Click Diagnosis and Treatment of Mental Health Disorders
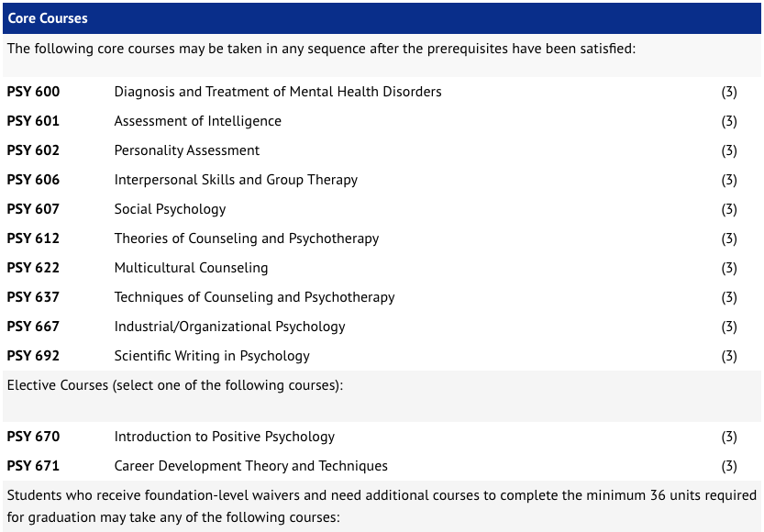 tap(278, 92)
